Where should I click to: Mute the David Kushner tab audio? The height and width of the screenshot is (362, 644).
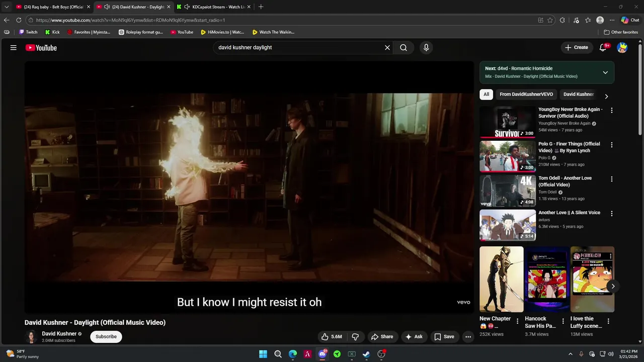(107, 7)
